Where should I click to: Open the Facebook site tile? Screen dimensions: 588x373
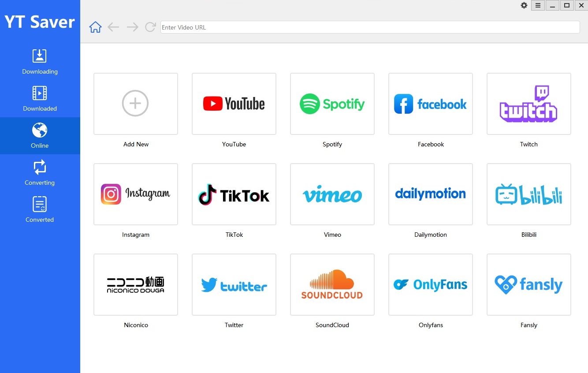tap(431, 104)
